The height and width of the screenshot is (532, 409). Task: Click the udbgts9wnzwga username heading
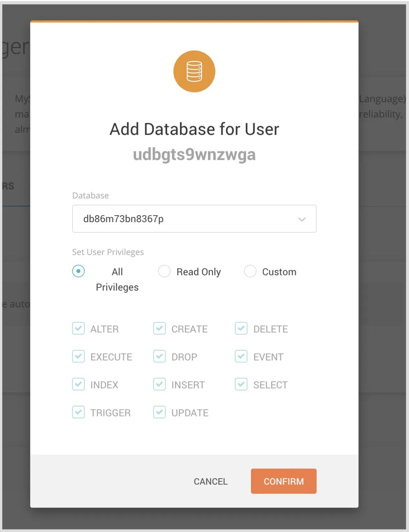[x=194, y=154]
